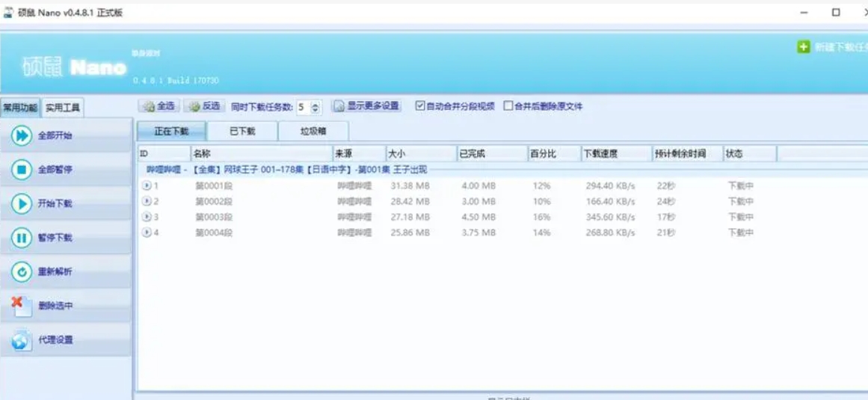
Task: Click the 来源 column header
Action: click(x=360, y=154)
